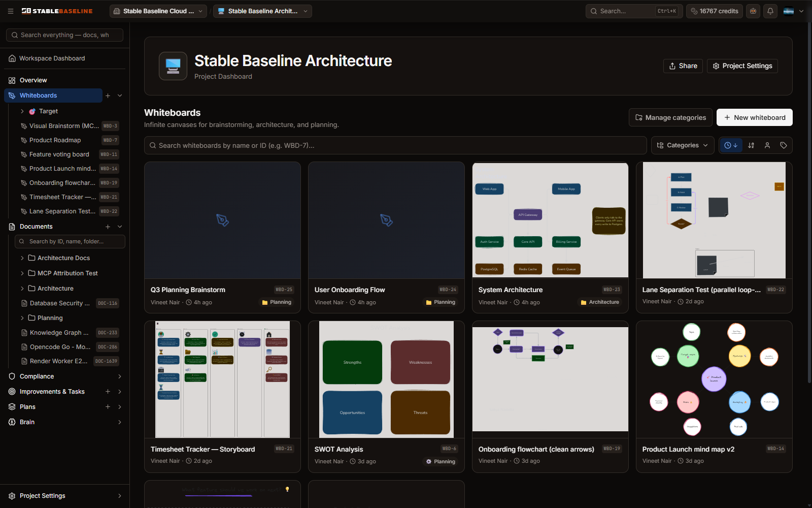Open sidebar Timesheet Tracker WBD-21 item
The width and height of the screenshot is (812, 508).
[x=70, y=197]
